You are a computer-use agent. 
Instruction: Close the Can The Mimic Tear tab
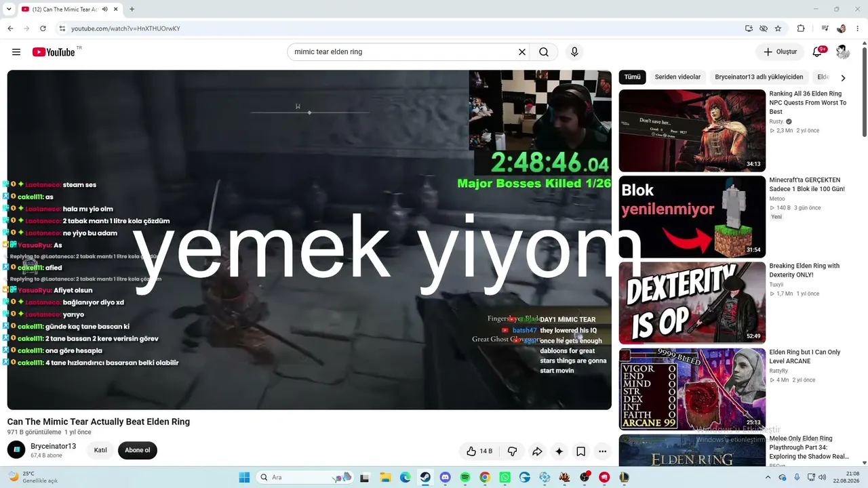116,9
